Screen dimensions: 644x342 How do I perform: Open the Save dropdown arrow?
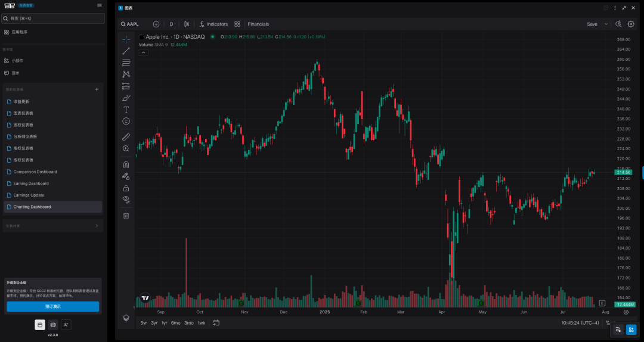point(606,24)
